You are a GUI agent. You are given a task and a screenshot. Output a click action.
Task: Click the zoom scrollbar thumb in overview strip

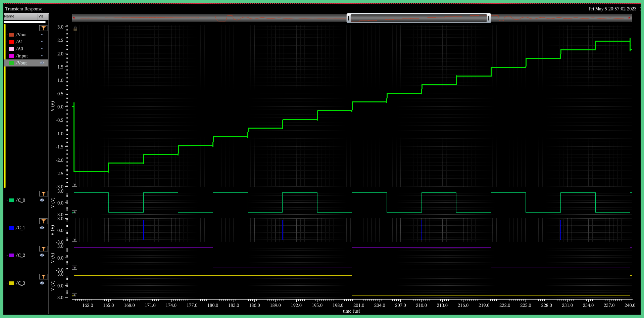(x=419, y=18)
